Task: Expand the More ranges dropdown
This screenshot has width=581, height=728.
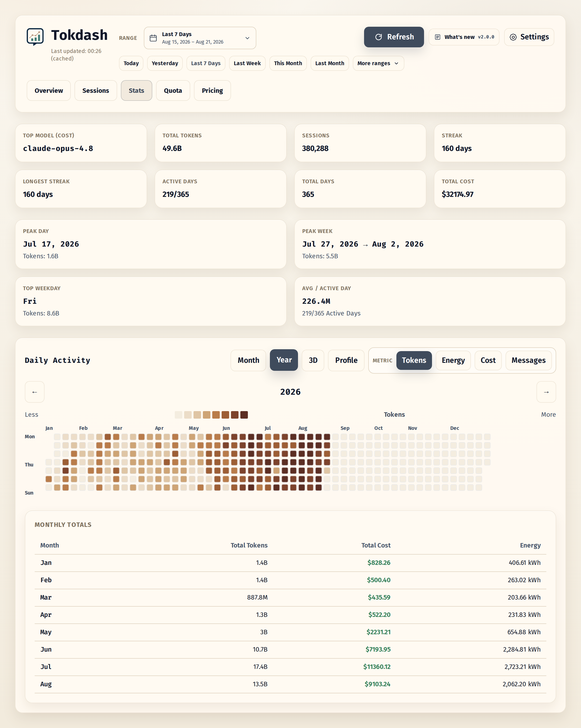Action: click(378, 63)
